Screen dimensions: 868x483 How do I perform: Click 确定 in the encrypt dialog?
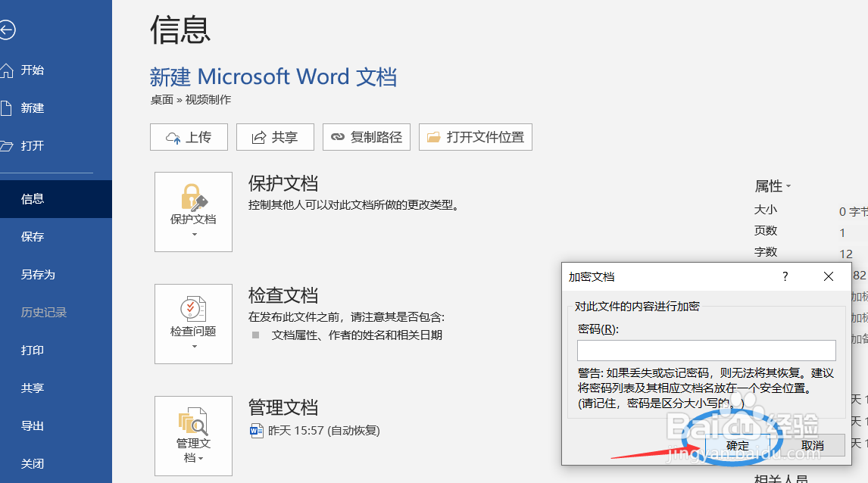[738, 445]
